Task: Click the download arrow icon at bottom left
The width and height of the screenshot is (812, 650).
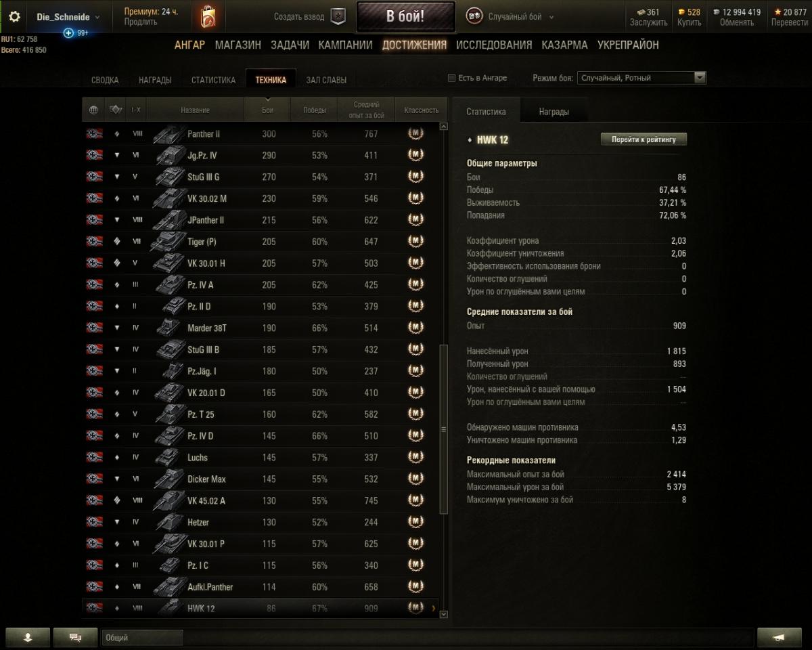Action: point(28,637)
